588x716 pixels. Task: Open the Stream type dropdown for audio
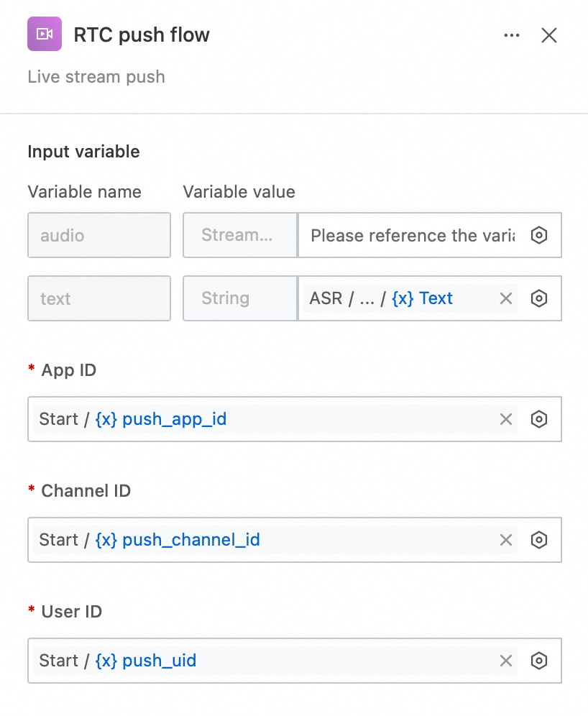click(240, 235)
